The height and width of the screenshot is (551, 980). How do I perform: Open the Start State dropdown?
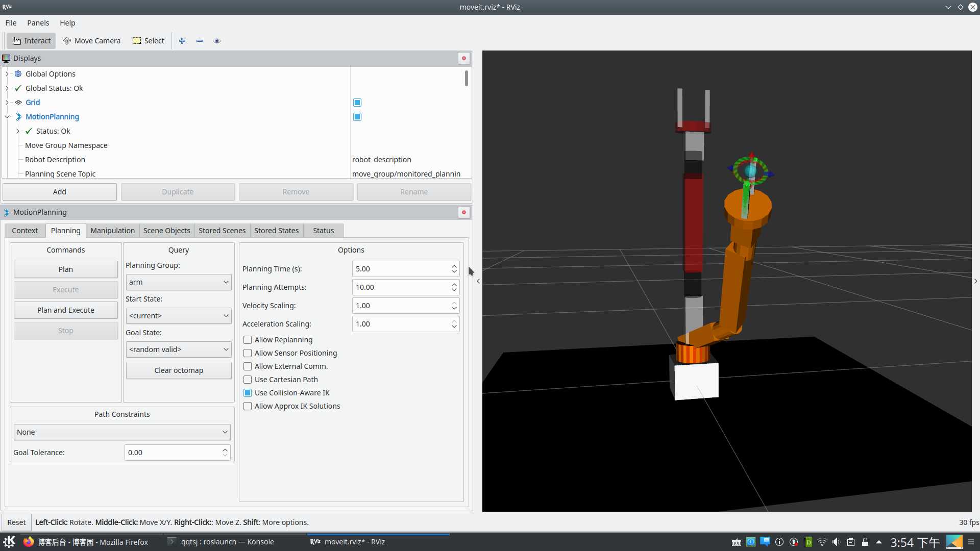179,316
